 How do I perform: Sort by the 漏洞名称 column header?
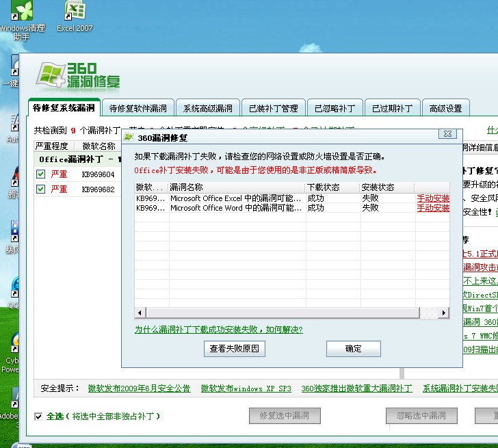point(237,187)
